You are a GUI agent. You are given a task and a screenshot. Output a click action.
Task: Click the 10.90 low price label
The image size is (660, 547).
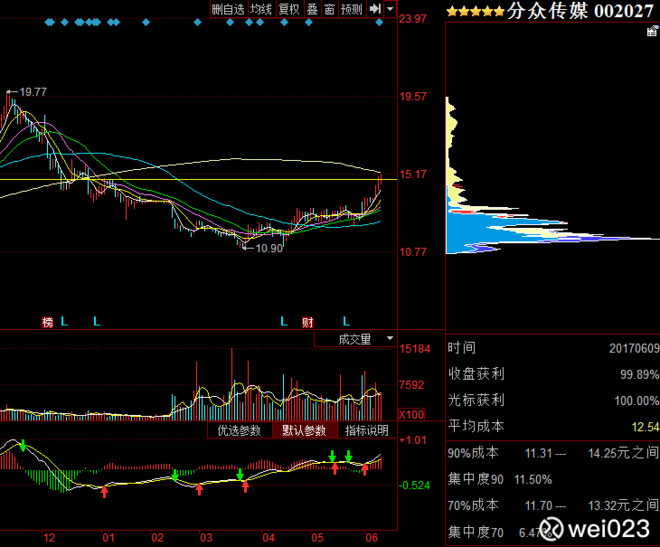click(269, 248)
